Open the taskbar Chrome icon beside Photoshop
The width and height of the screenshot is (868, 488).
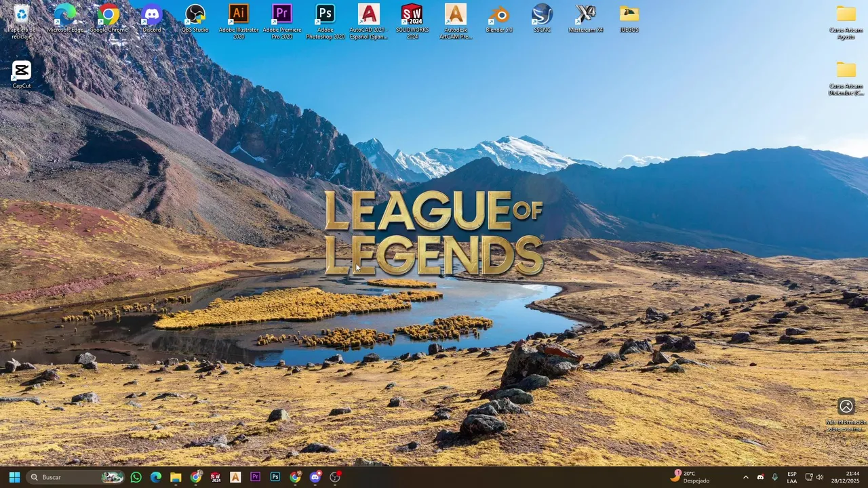pyautogui.click(x=295, y=477)
